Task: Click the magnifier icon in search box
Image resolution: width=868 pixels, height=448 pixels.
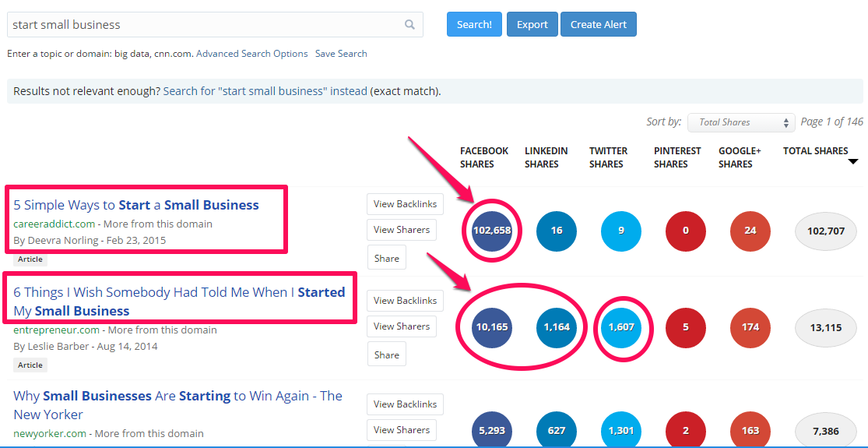Action: (409, 24)
